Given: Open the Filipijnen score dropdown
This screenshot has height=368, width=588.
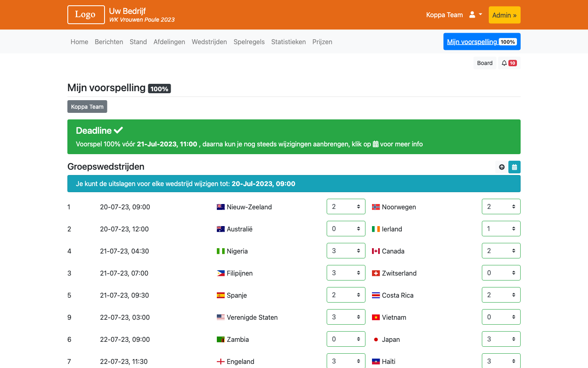Looking at the screenshot, I should (x=346, y=273).
